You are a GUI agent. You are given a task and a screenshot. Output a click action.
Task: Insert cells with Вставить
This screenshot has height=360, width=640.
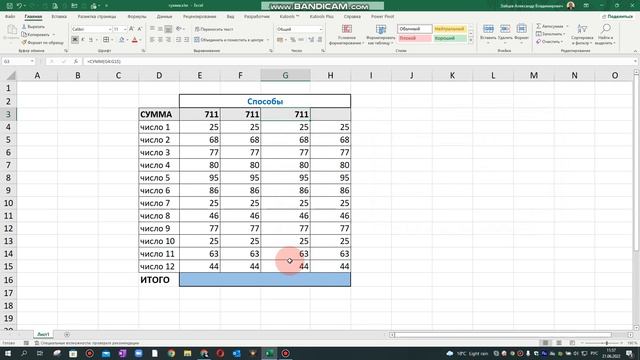click(488, 33)
